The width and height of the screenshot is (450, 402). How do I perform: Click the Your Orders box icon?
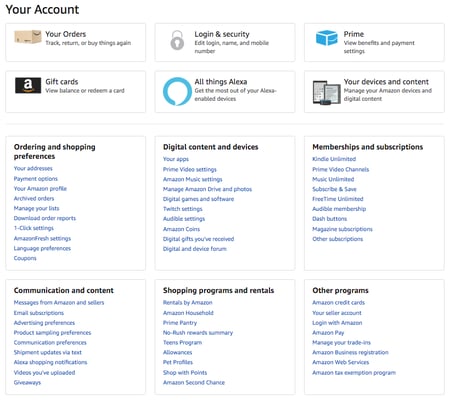28,37
